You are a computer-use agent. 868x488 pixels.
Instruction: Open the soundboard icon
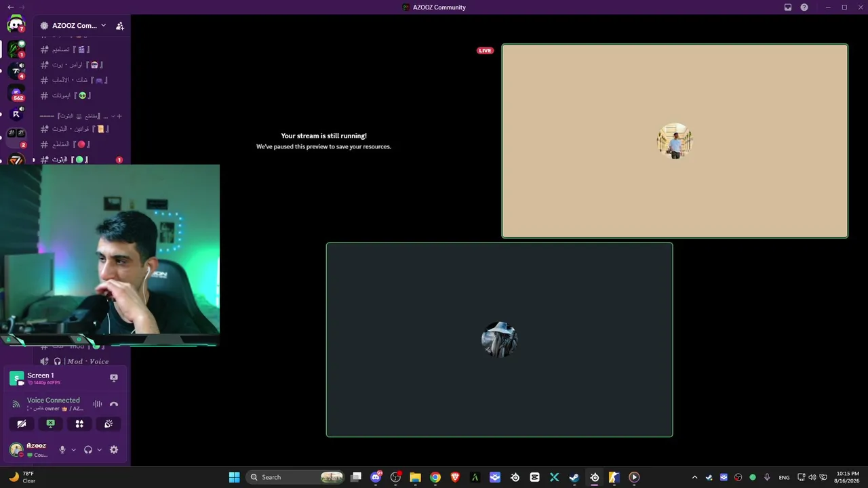click(x=108, y=424)
